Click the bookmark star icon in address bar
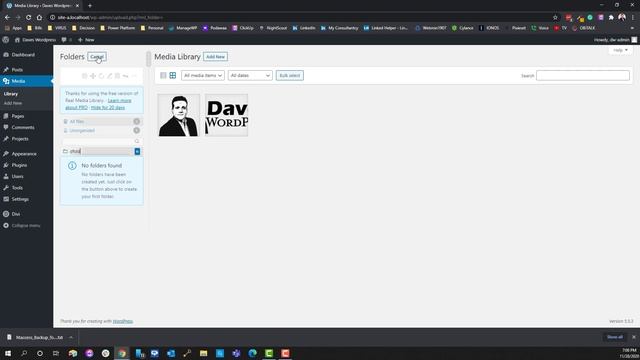The width and height of the screenshot is (640, 360). [555, 18]
